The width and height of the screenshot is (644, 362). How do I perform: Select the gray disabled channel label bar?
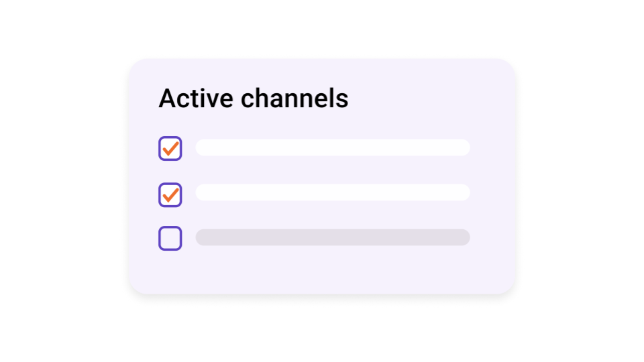point(332,237)
